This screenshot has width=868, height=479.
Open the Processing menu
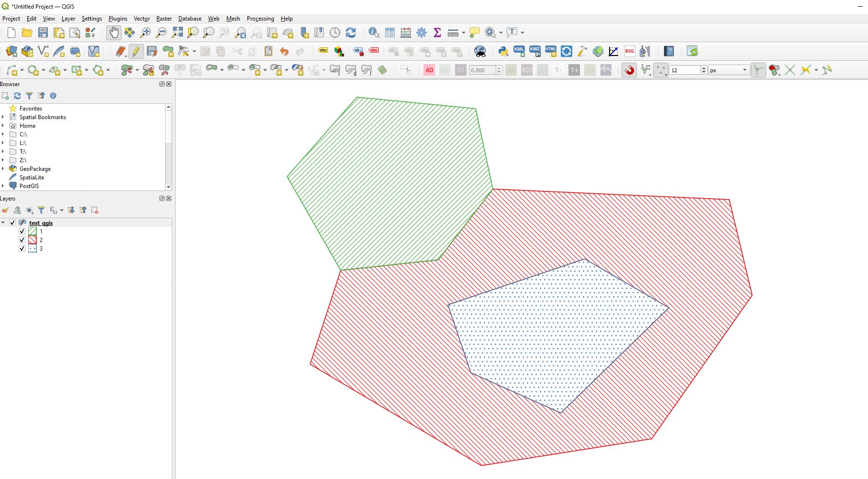260,19
